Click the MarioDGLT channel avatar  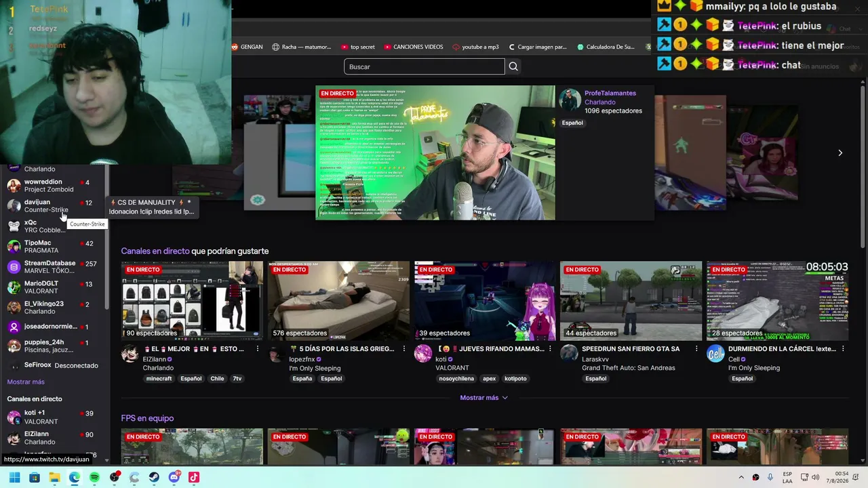pos(14,287)
